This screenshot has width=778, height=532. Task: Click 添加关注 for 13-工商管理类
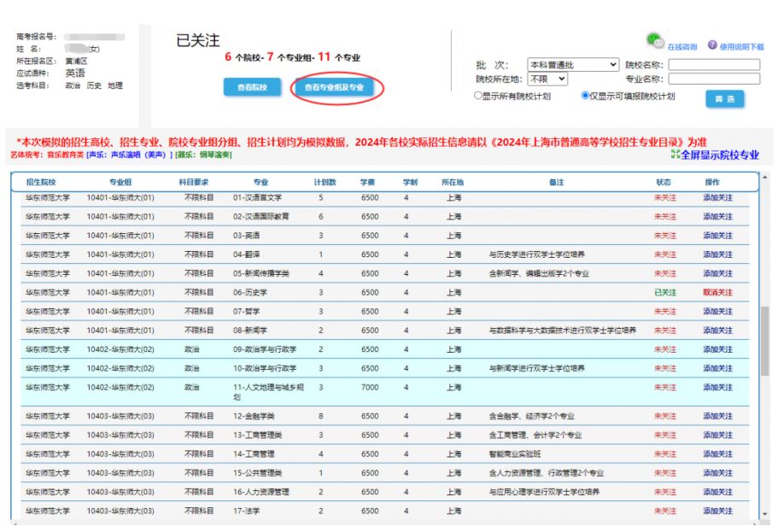pos(717,435)
